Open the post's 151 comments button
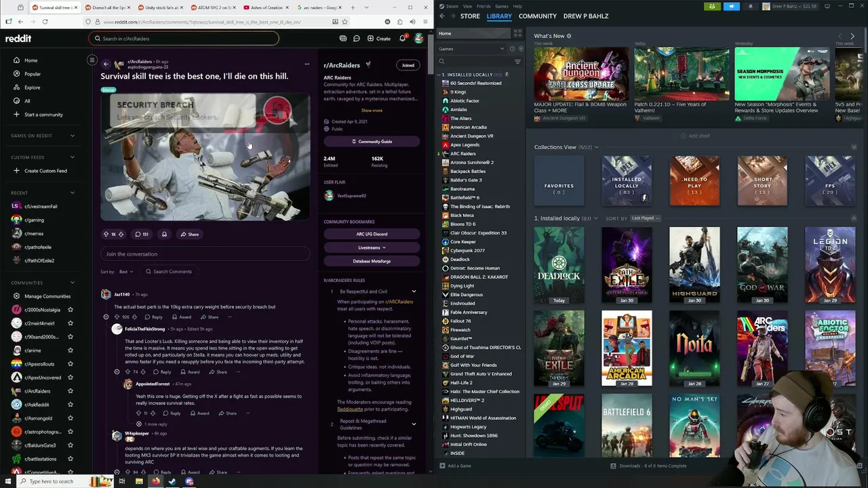868x488 pixels. point(142,235)
